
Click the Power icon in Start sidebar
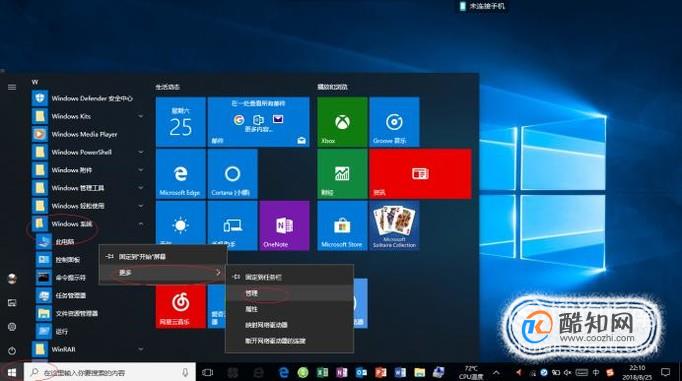point(12,350)
